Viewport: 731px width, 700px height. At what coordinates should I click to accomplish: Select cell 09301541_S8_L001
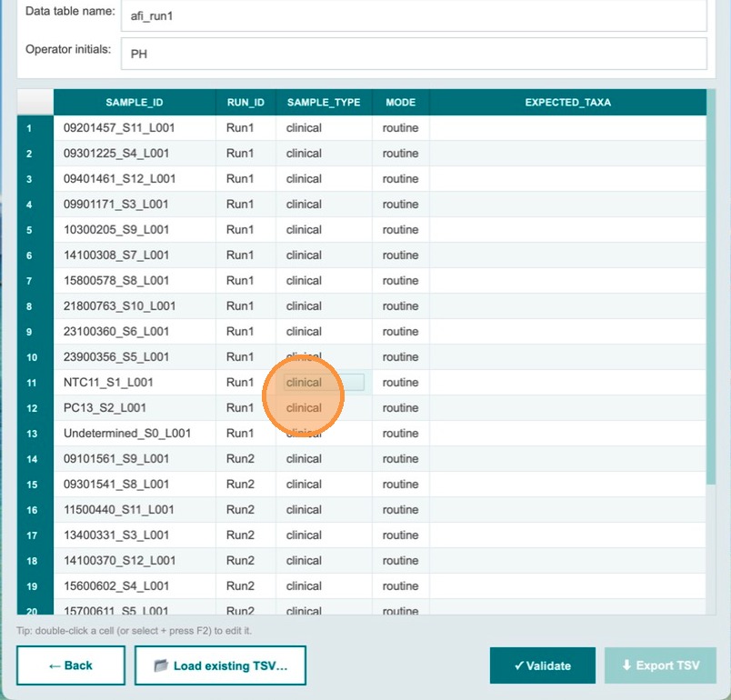point(135,485)
